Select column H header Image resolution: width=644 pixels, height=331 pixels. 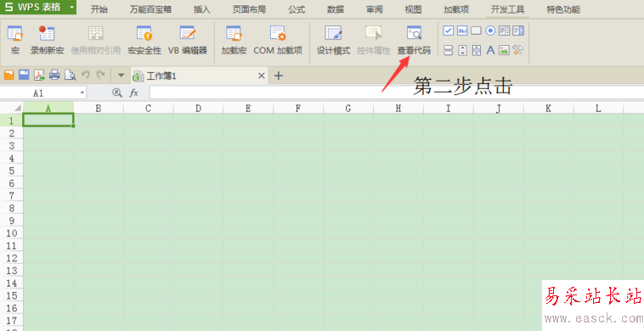tap(398, 109)
